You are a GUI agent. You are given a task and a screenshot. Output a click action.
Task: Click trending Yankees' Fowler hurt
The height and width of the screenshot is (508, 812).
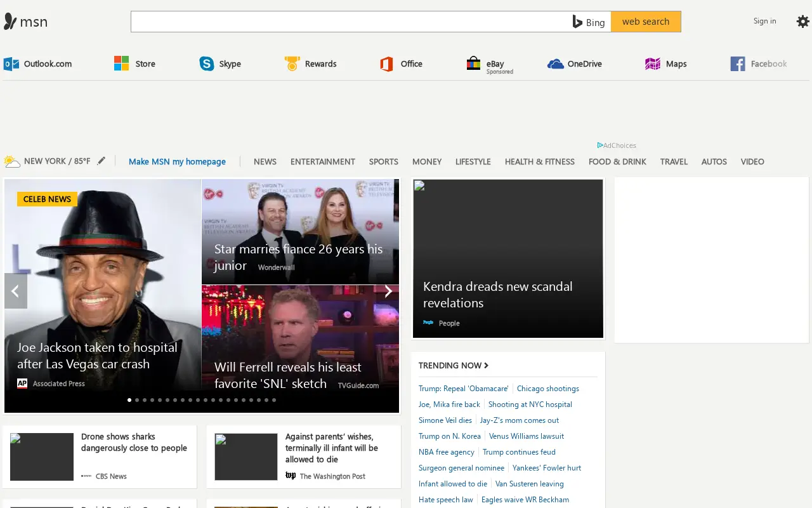click(547, 467)
